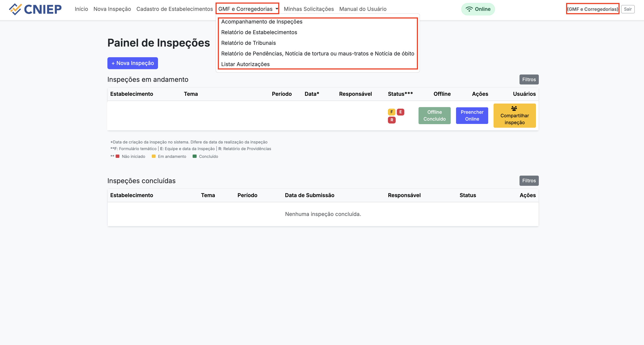Select Listar Autorizações
Image resolution: width=644 pixels, height=345 pixels.
[245, 64]
